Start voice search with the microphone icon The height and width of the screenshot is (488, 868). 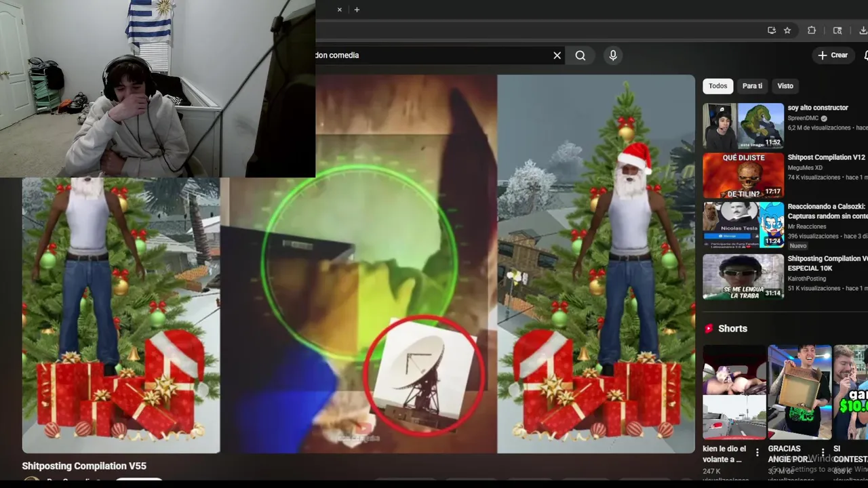tap(613, 56)
